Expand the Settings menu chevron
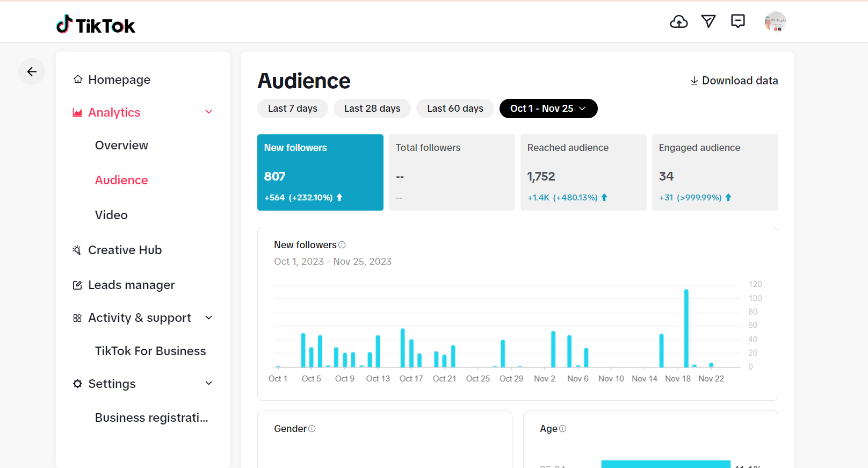The width and height of the screenshot is (868, 468). coord(209,383)
